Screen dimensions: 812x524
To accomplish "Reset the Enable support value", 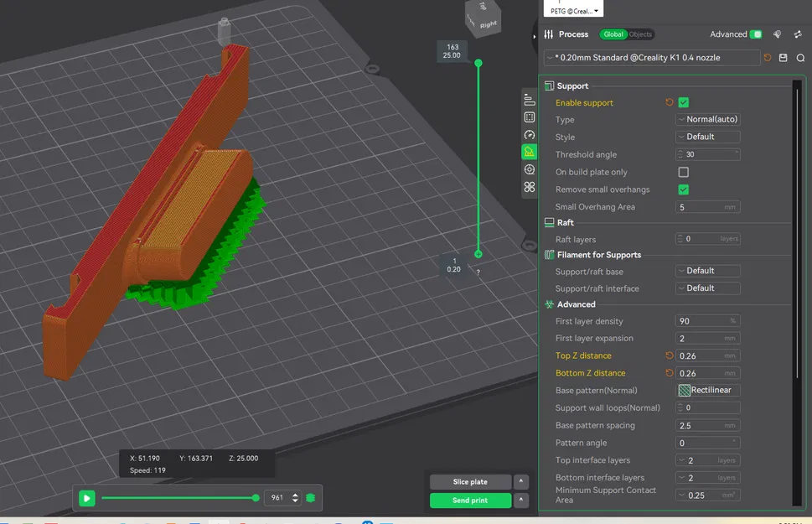I will 669,102.
